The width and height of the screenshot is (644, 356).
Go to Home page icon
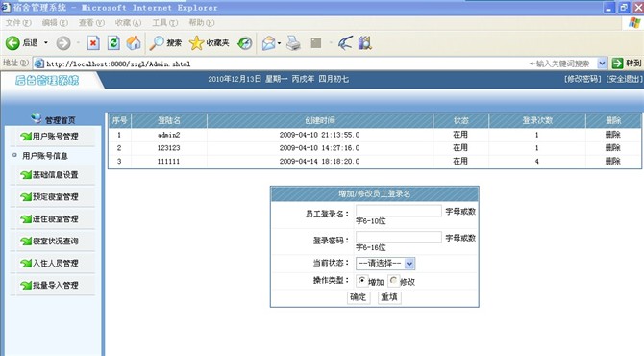click(x=134, y=42)
